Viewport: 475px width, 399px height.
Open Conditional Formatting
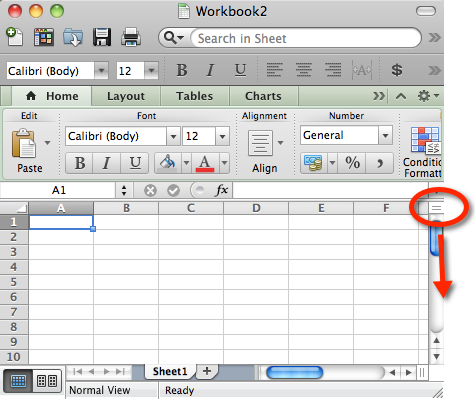[x=423, y=152]
